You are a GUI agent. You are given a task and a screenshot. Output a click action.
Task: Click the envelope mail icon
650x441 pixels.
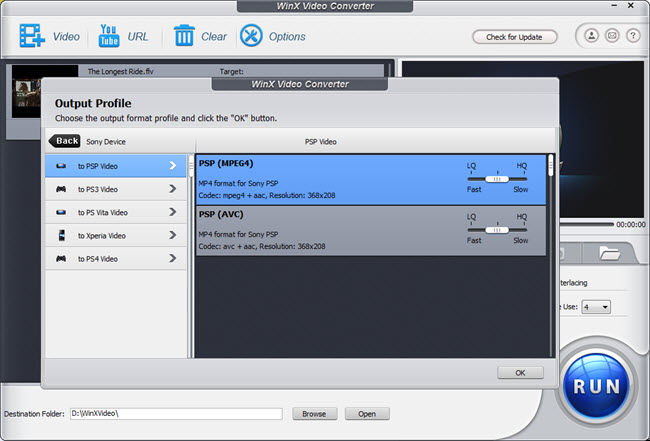pyautogui.click(x=612, y=36)
